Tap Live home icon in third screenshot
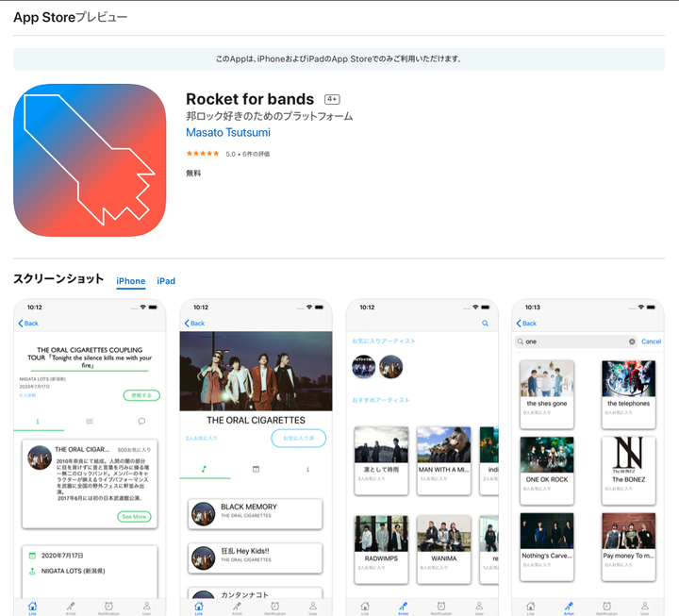 [x=365, y=608]
